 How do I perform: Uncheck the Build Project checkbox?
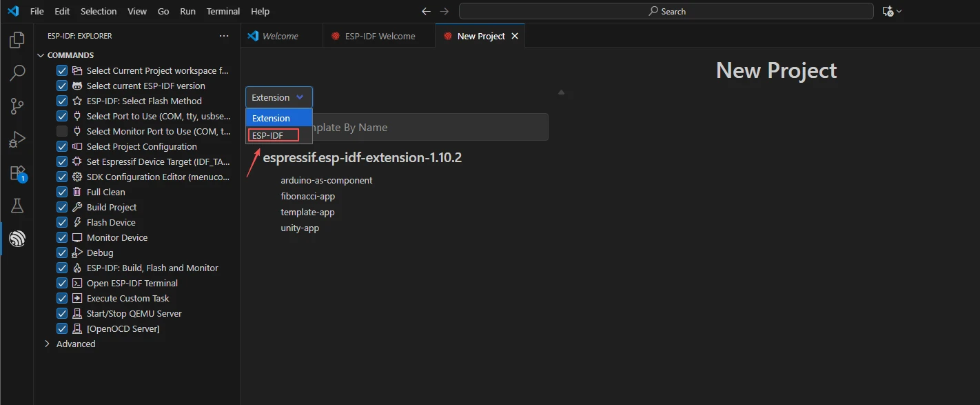click(x=62, y=207)
